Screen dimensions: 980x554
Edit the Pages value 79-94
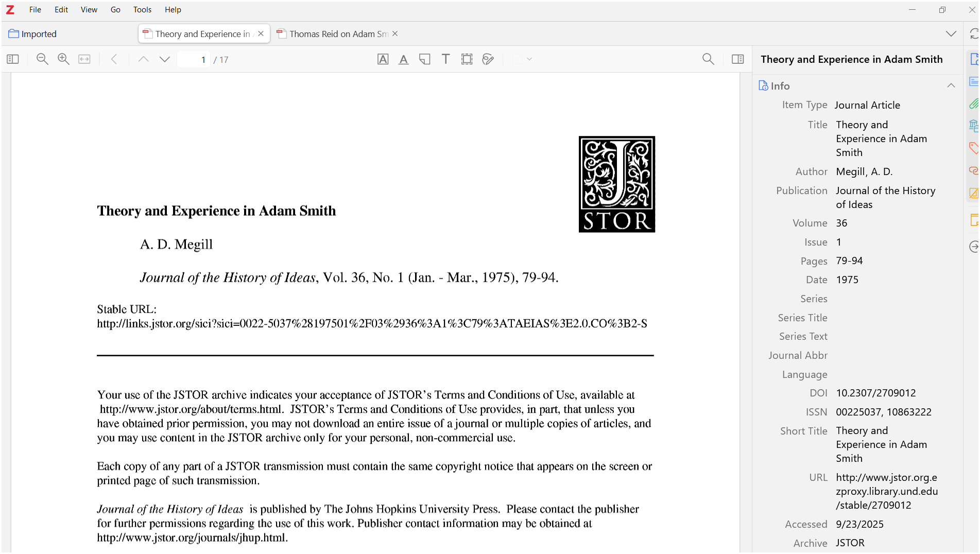point(849,261)
